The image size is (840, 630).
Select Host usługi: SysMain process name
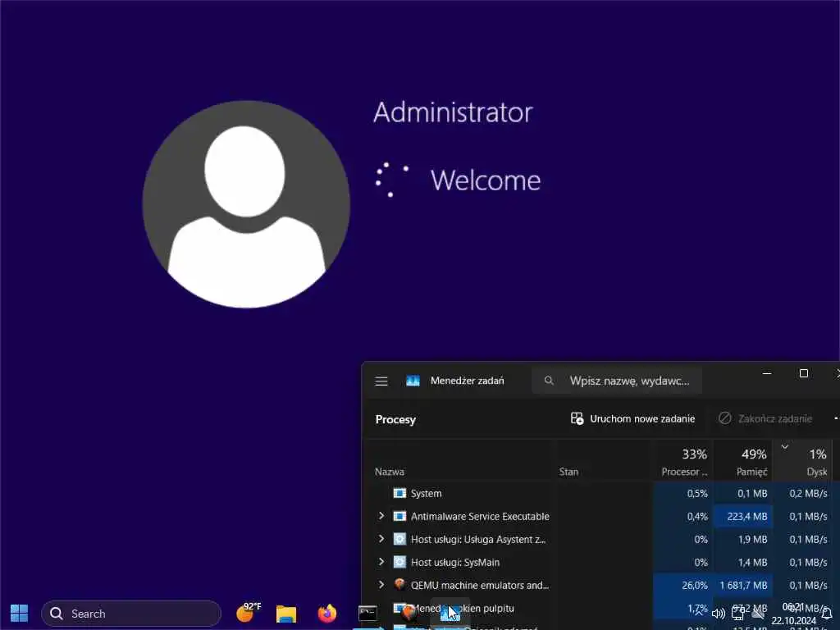[x=454, y=563]
